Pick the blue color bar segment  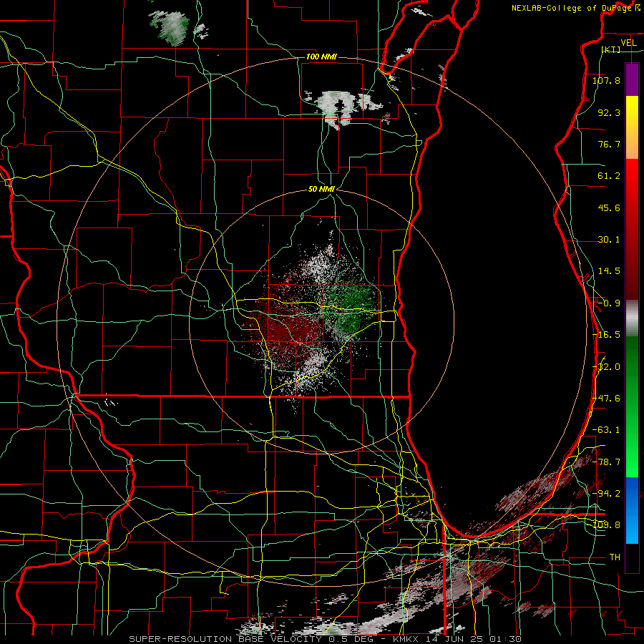632,510
